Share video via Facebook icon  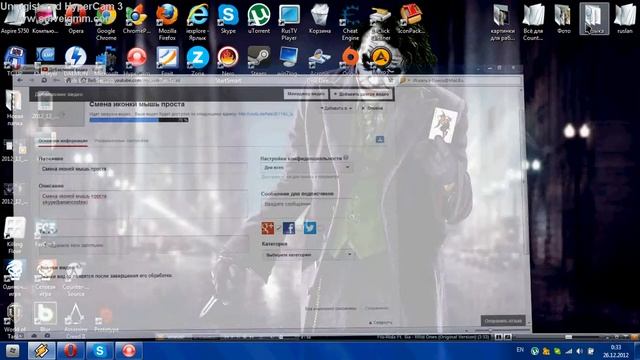coord(289,228)
